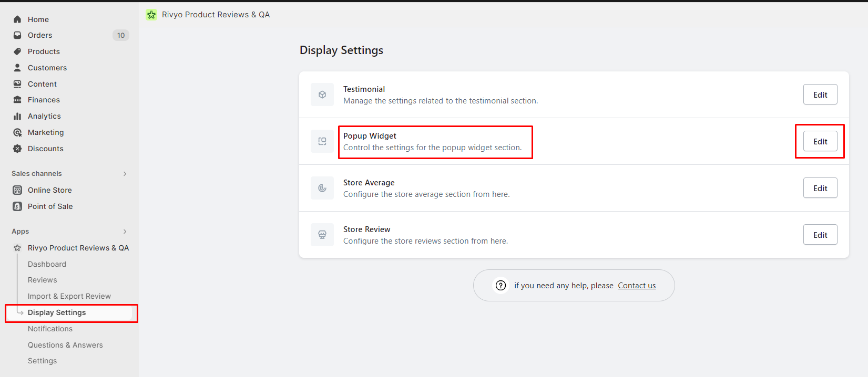The image size is (868, 377).
Task: Select Questions & Answers in sidebar
Action: [65, 344]
